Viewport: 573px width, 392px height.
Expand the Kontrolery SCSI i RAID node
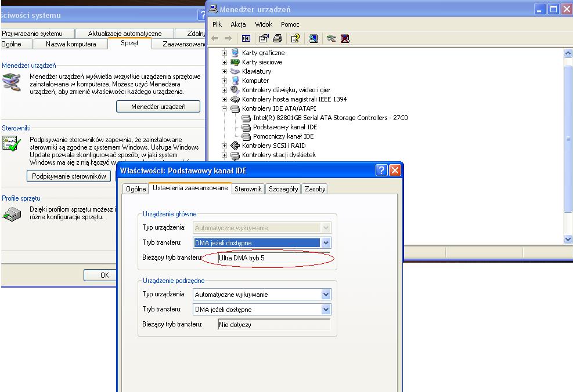pos(224,146)
